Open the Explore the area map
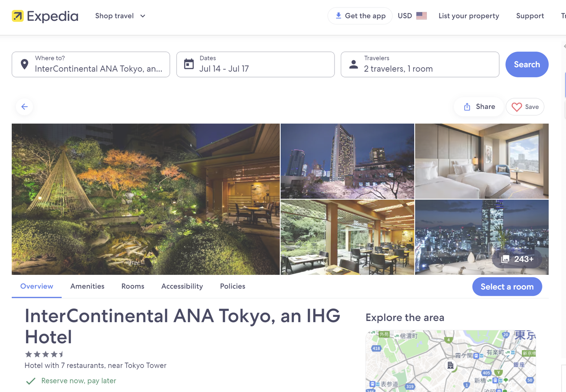Screen dimensions: 566x392 tap(451, 361)
